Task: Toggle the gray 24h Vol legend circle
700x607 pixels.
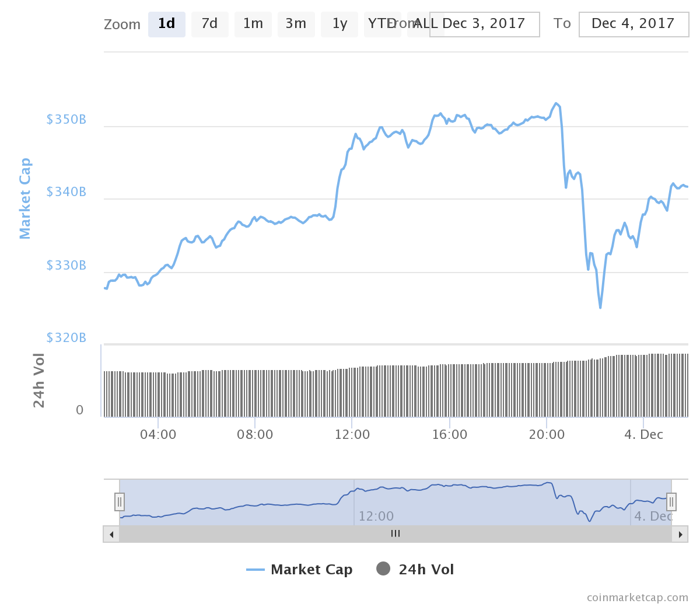Action: coord(383,568)
